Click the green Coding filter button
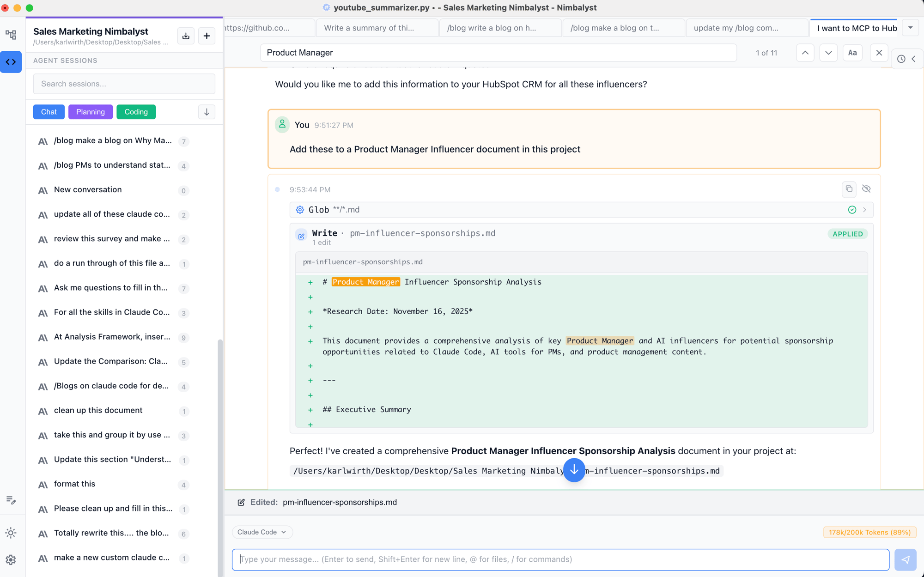 tap(136, 112)
